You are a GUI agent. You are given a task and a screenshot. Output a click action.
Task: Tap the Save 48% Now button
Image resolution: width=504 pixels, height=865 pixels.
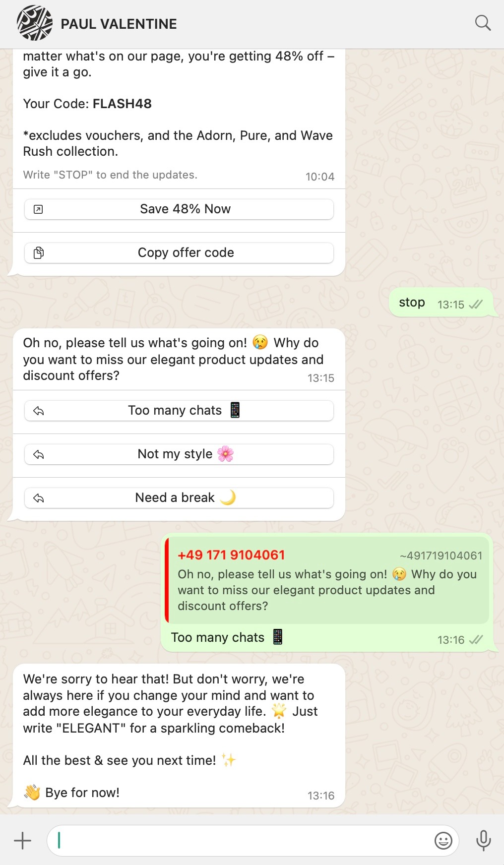(179, 209)
